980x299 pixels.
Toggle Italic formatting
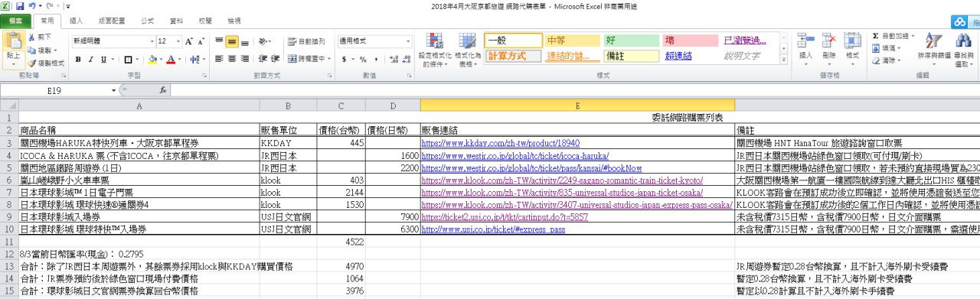(x=90, y=59)
